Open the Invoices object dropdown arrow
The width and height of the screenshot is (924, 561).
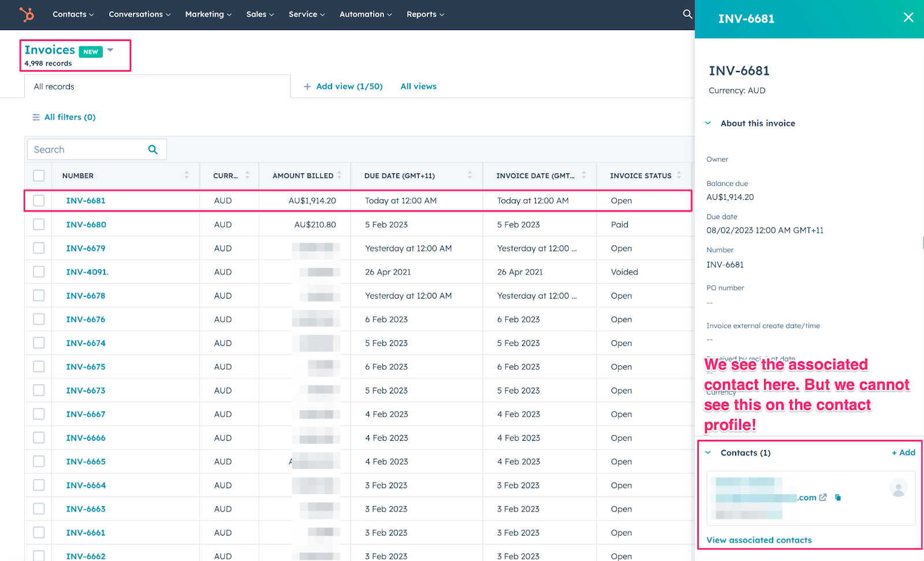click(x=110, y=50)
